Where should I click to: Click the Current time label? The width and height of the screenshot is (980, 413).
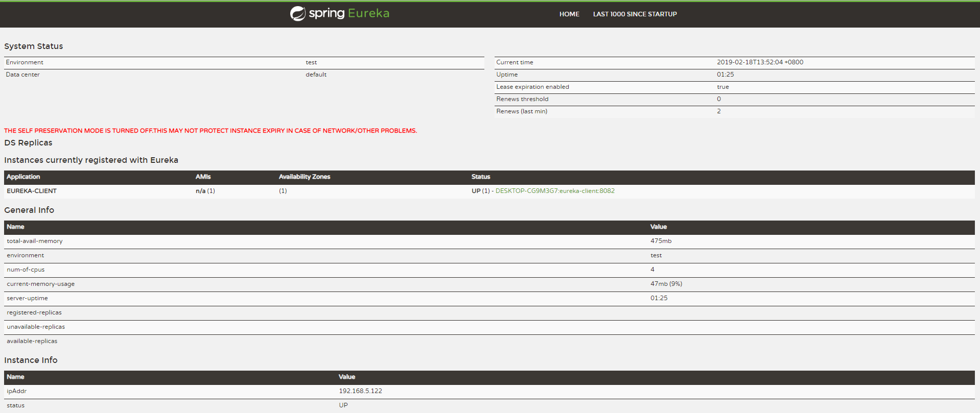515,62
